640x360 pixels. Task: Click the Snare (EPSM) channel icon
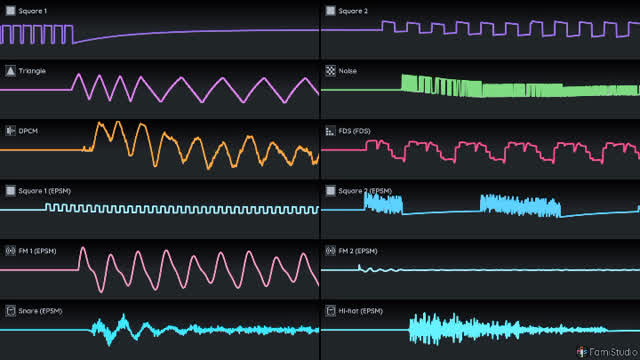pos(10,311)
